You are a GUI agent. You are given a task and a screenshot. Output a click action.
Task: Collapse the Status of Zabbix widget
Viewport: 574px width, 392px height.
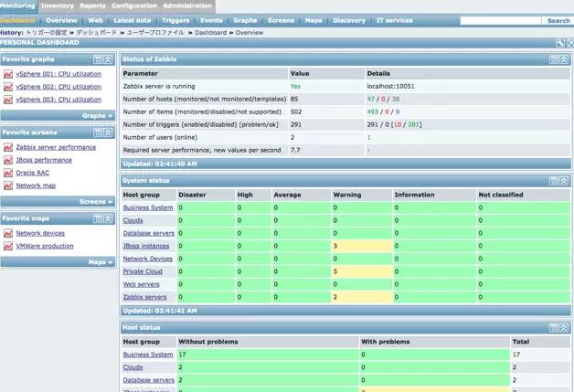(x=564, y=59)
